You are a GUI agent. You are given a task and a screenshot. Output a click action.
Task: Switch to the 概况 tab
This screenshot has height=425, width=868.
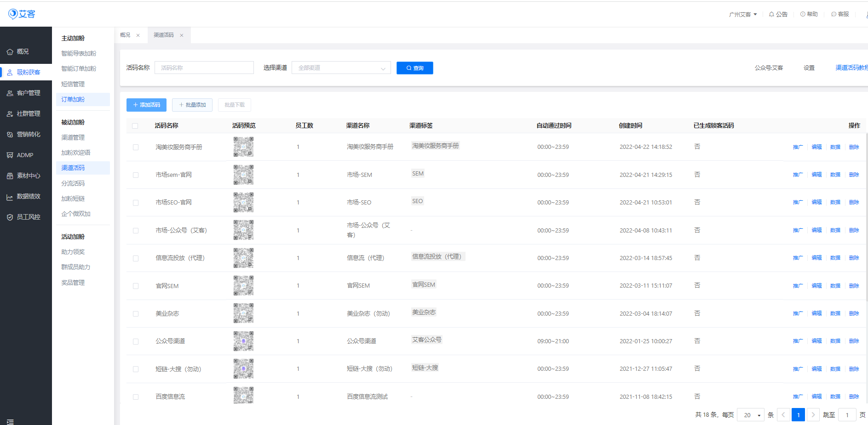125,35
